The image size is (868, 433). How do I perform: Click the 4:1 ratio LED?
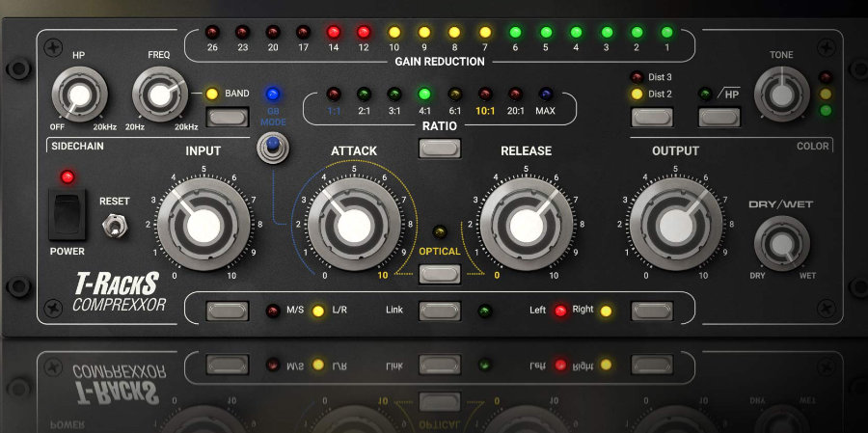(x=424, y=94)
